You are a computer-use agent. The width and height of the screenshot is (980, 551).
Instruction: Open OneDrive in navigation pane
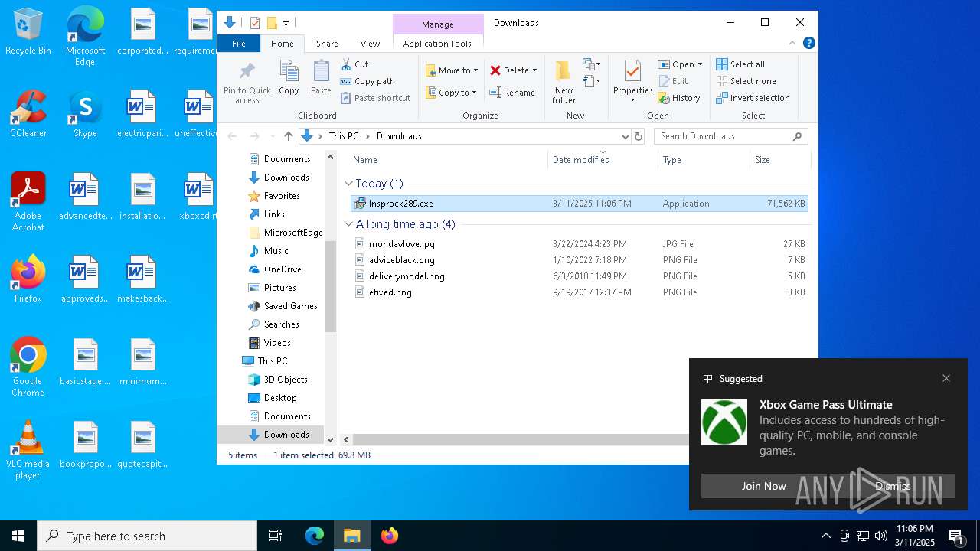coord(282,269)
